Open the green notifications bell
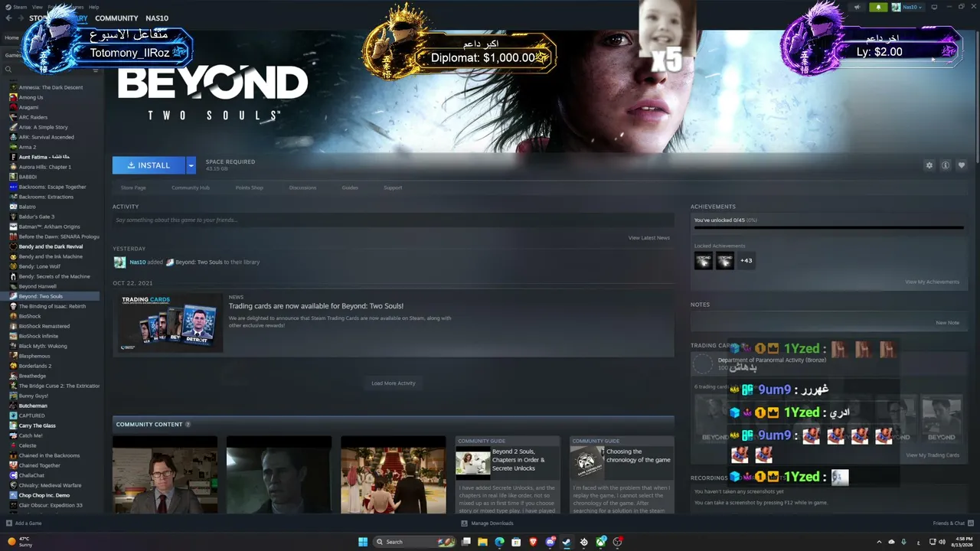 click(x=878, y=7)
